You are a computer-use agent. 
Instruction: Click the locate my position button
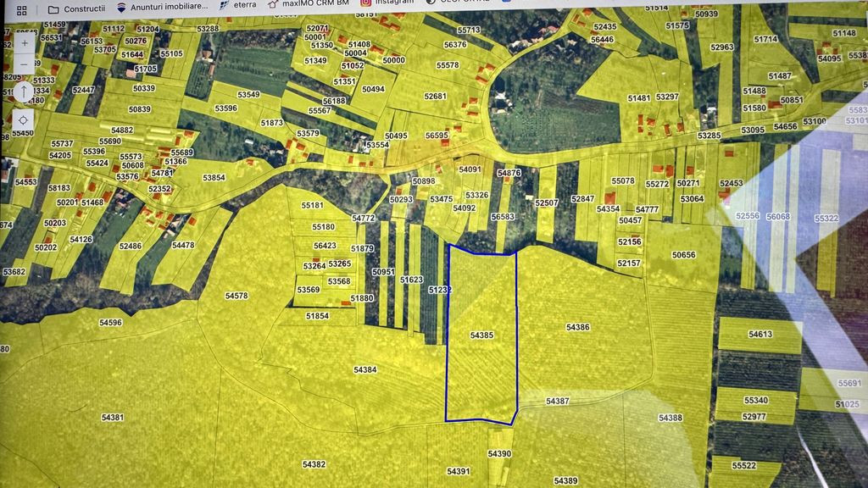24,119
